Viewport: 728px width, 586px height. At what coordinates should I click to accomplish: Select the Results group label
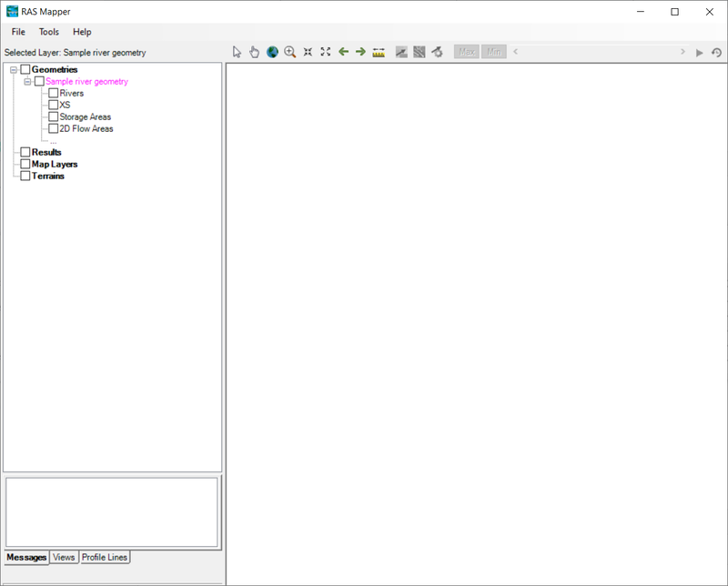coord(46,152)
